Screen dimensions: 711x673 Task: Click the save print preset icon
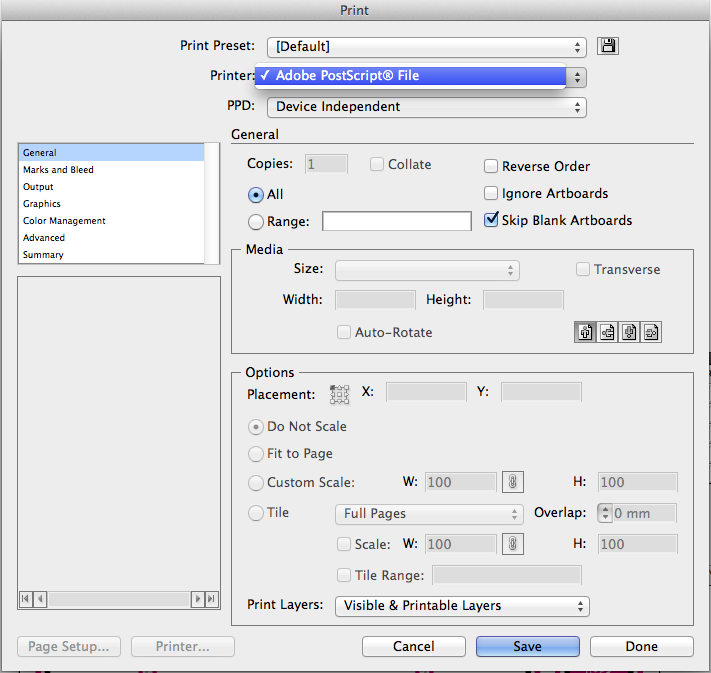[x=608, y=46]
